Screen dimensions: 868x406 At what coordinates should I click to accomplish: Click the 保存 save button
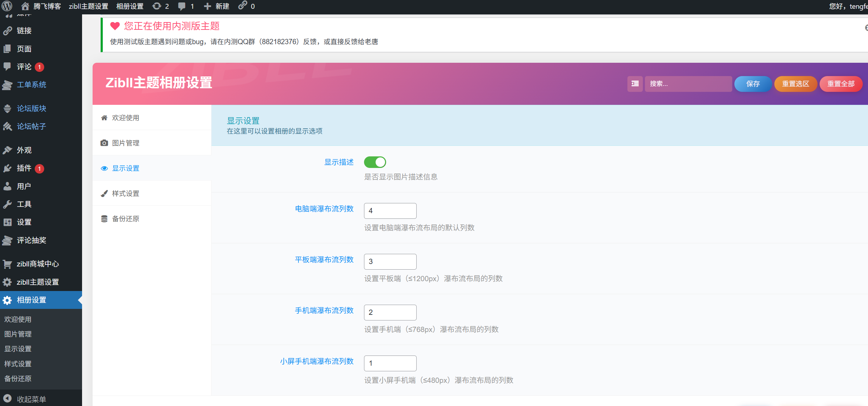click(753, 84)
